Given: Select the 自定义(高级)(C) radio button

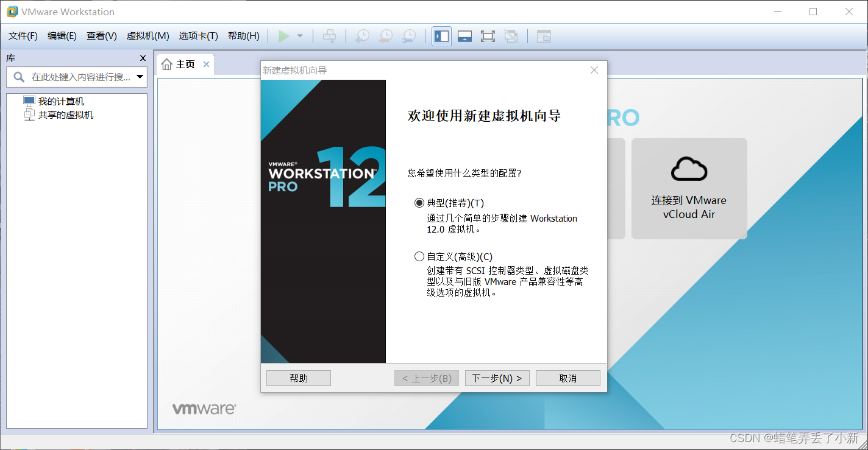Looking at the screenshot, I should [419, 256].
